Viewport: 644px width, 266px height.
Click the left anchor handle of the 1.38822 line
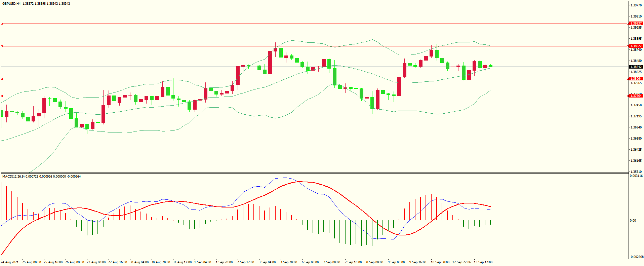point(2,46)
